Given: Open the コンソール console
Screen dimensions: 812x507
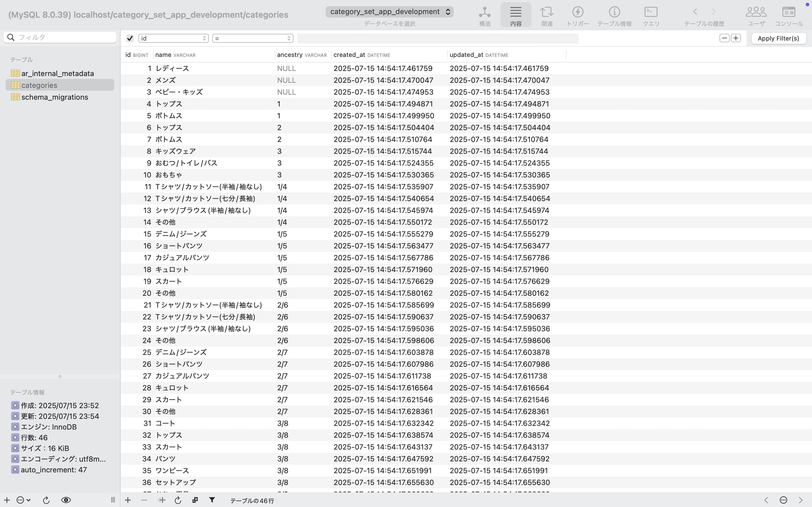Looking at the screenshot, I should [x=788, y=15].
